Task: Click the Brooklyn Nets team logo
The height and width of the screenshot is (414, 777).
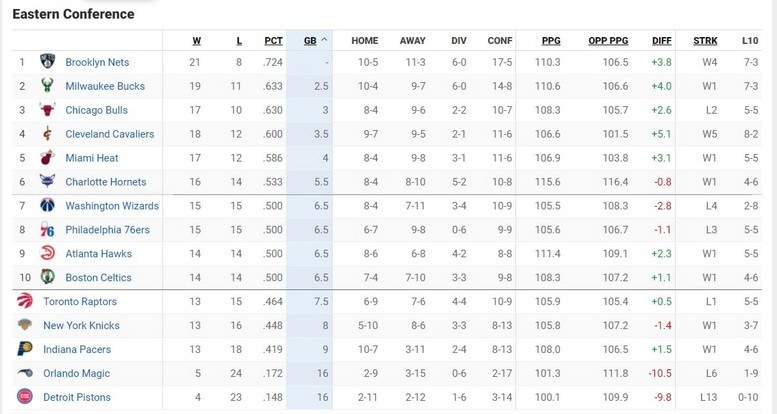Action: click(47, 62)
